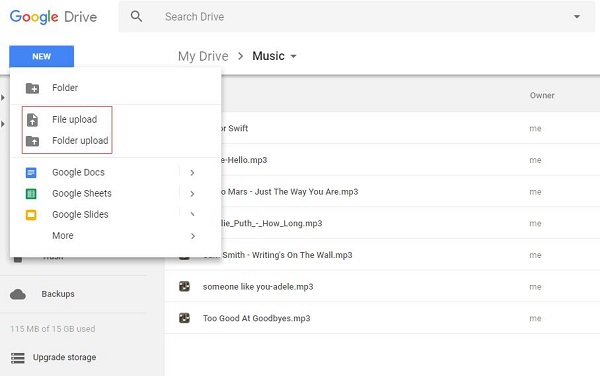Click the blue Google Docs icon
The image size is (600, 376).
(x=31, y=173)
